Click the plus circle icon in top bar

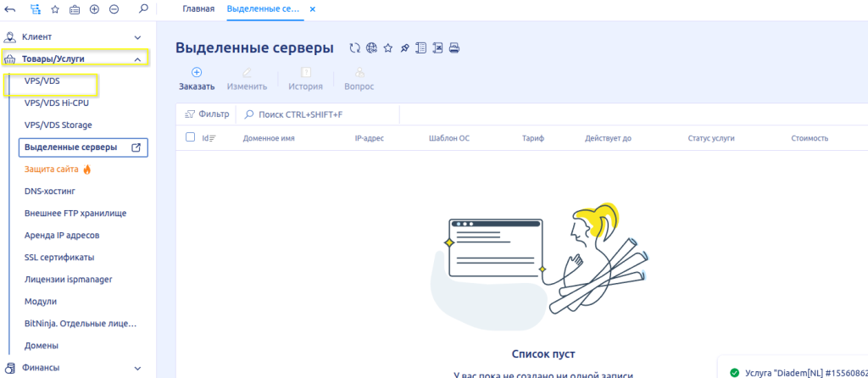94,9
